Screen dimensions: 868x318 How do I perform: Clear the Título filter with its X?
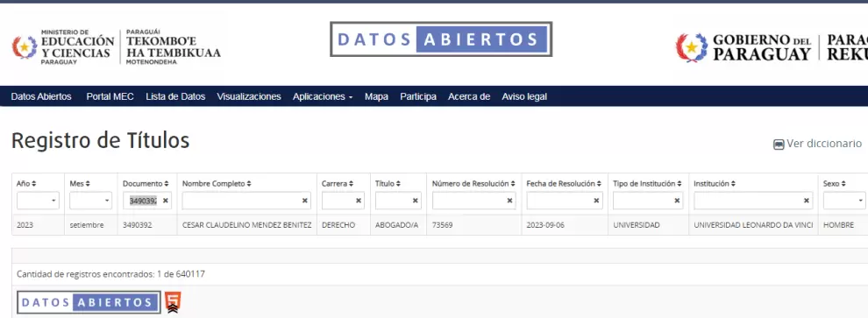coord(415,201)
